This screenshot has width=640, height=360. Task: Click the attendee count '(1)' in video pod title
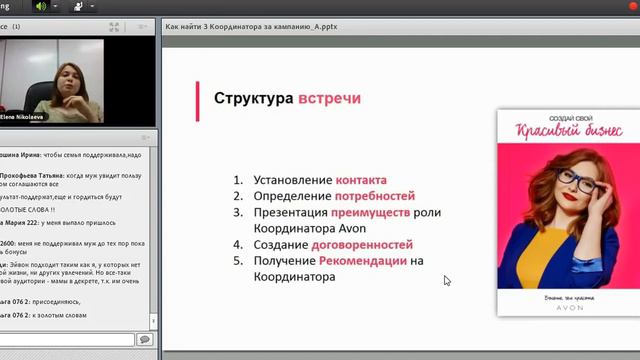pos(16,27)
